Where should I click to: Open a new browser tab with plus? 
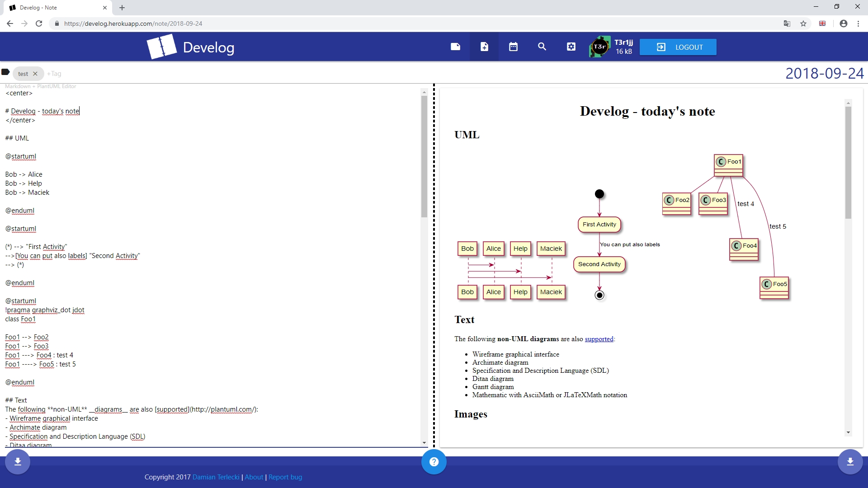pyautogui.click(x=122, y=8)
